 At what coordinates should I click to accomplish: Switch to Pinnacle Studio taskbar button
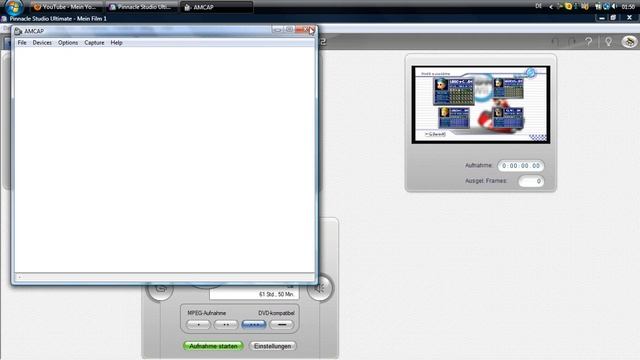[x=141, y=7]
